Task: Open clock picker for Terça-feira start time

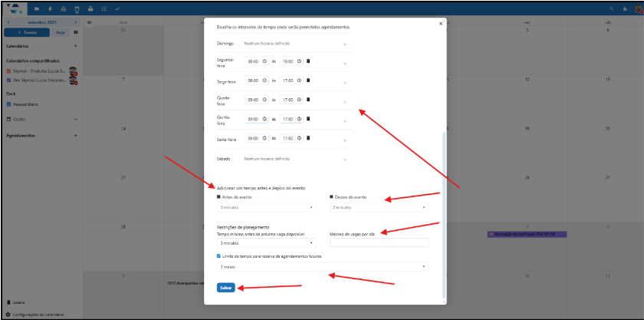Action: 265,80
